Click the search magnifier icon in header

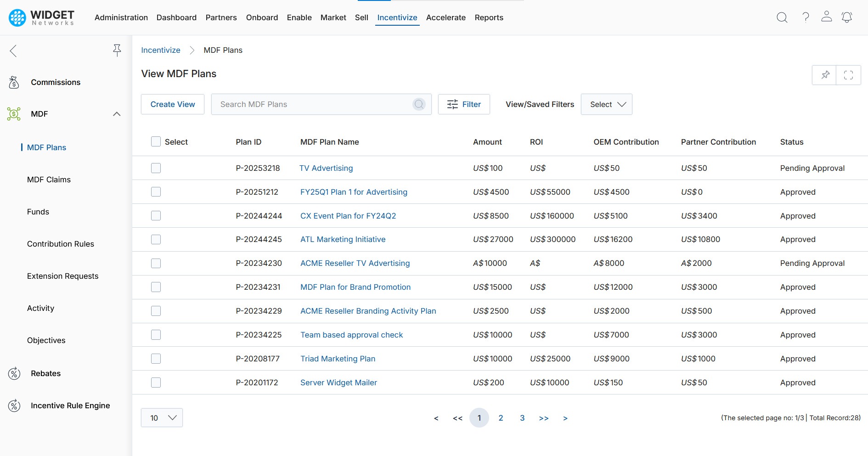click(x=782, y=17)
